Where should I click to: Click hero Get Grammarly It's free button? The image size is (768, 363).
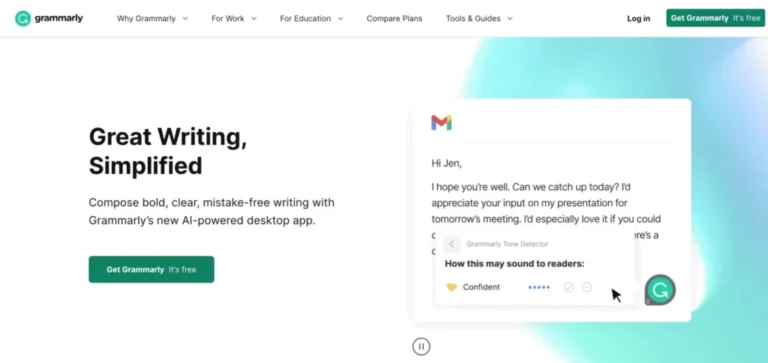151,269
